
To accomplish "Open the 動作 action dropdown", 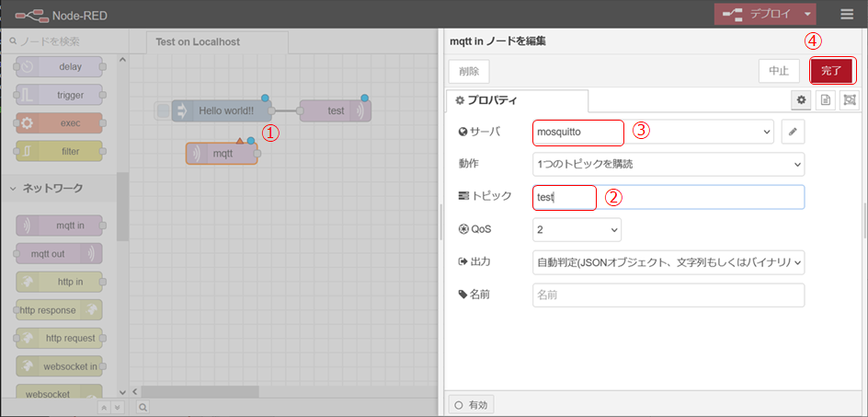I will (668, 165).
